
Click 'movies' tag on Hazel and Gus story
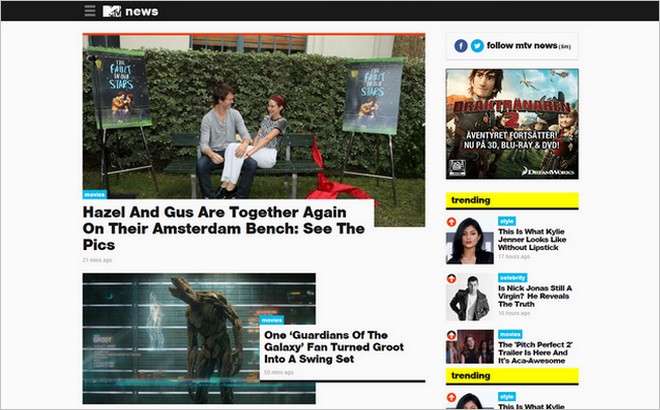tap(95, 194)
